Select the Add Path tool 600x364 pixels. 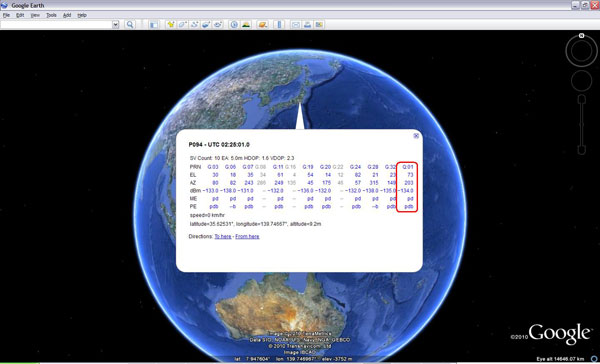194,24
